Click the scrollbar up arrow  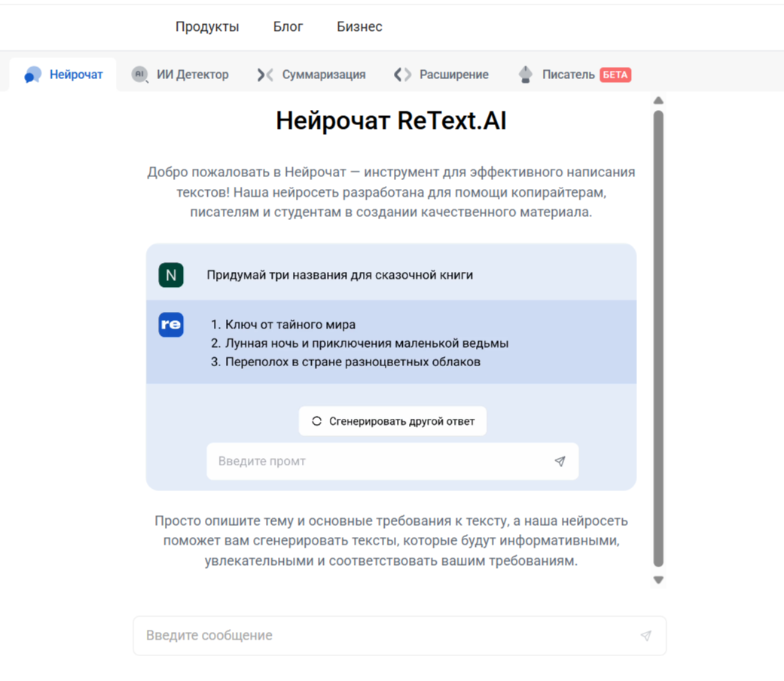pyautogui.click(x=658, y=101)
